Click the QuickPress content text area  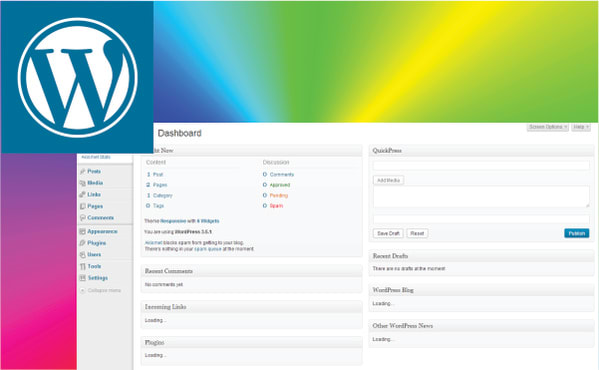coord(481,197)
